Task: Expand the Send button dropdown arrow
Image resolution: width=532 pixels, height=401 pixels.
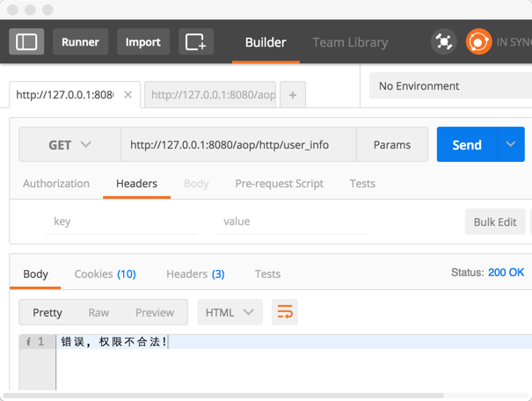Action: [510, 145]
